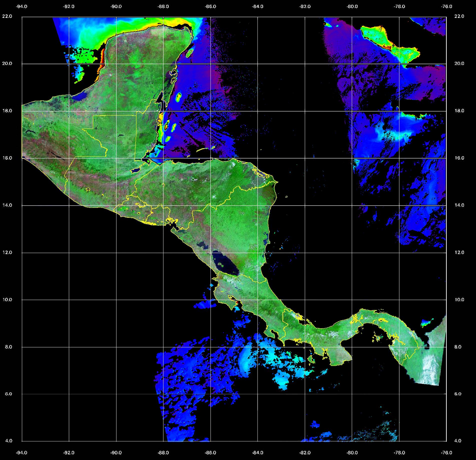Click the grid intersection at -90.0, 18.0
Image resolution: width=476 pixels, height=460 pixels.
pos(116,111)
